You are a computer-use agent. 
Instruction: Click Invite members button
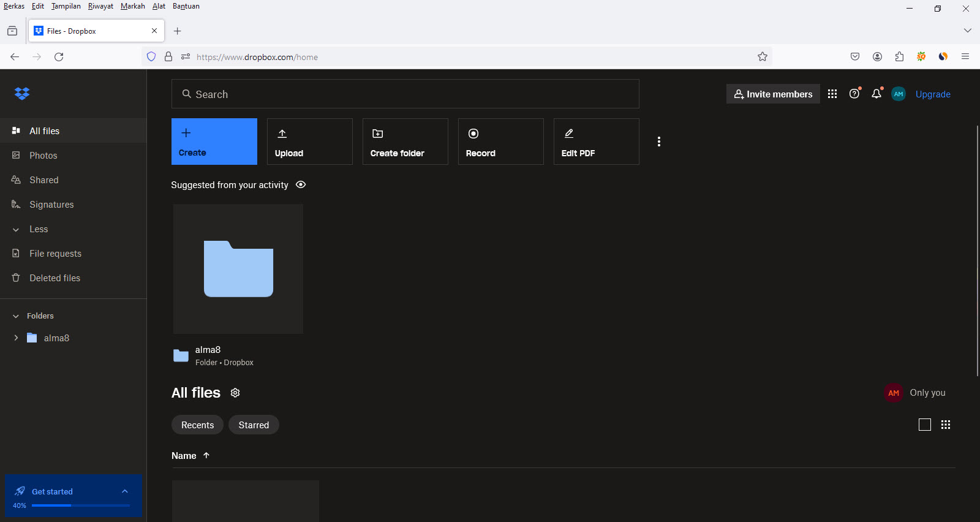773,94
